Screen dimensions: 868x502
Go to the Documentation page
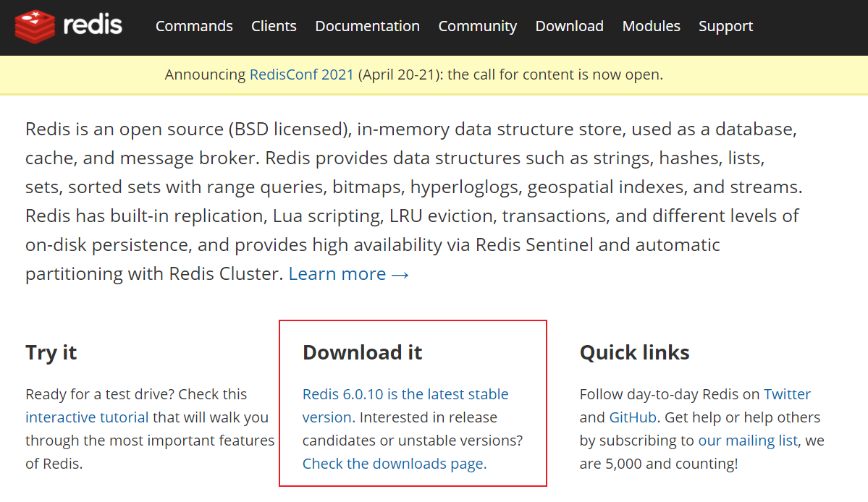pyautogui.click(x=368, y=26)
